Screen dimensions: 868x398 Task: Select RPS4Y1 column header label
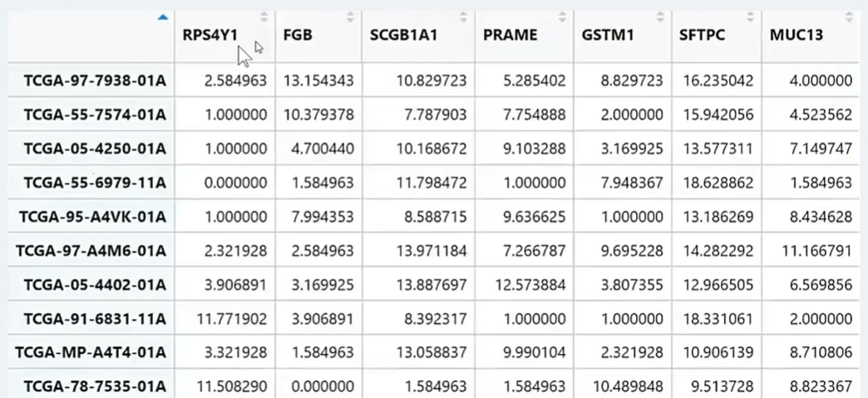click(210, 35)
